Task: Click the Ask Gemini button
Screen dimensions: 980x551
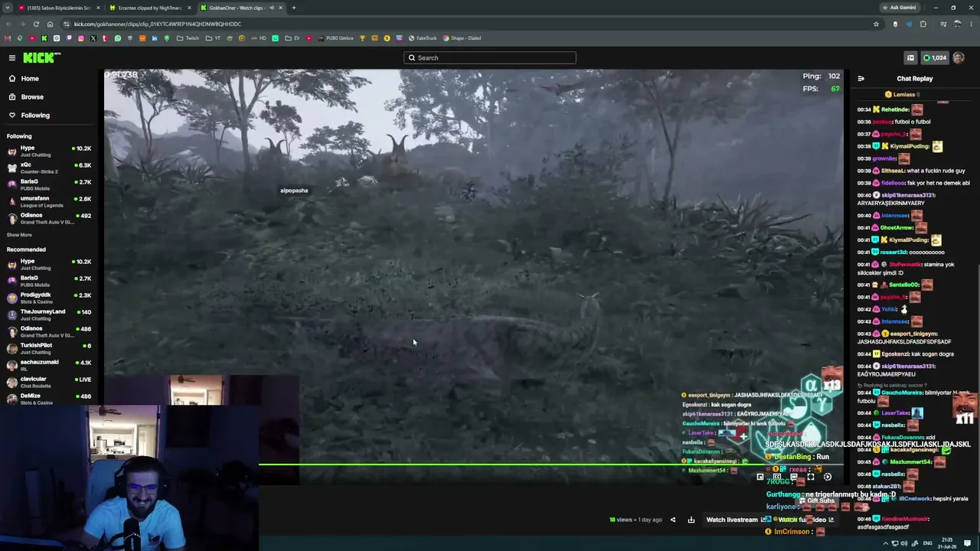Action: click(x=900, y=8)
